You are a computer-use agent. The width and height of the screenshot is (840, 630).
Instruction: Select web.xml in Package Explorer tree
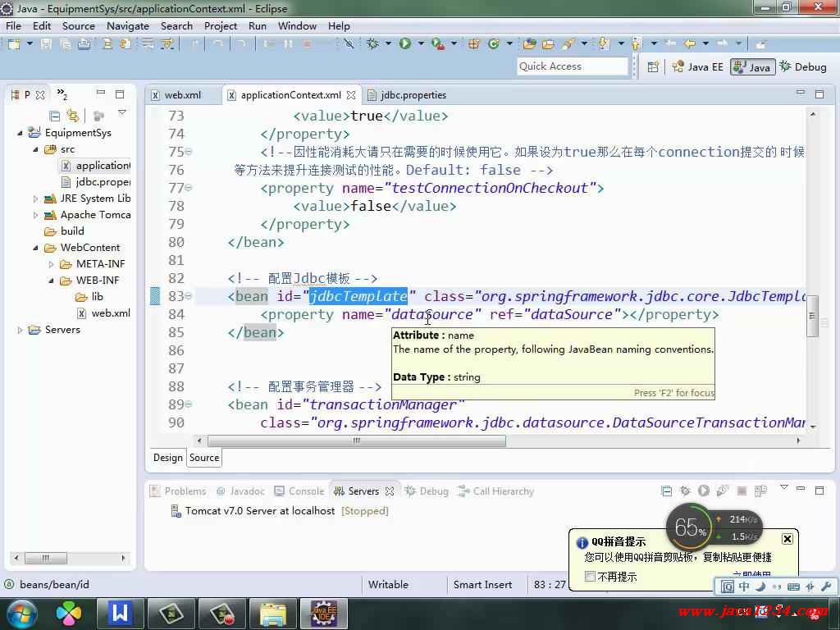tap(111, 313)
